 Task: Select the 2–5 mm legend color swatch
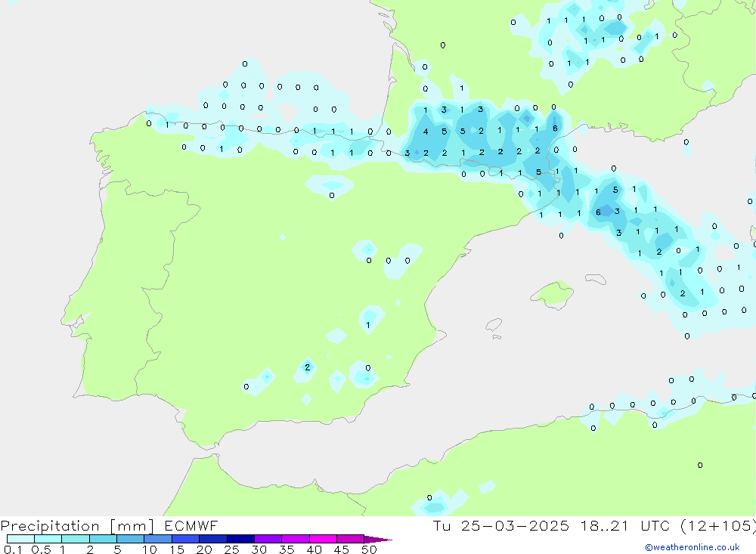pos(103,539)
